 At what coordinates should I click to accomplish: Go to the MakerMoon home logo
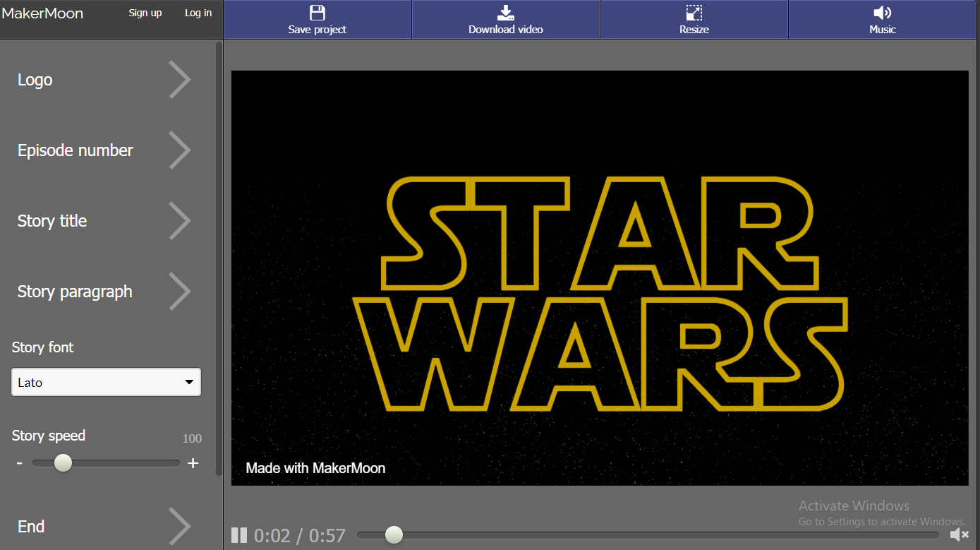pos(42,13)
